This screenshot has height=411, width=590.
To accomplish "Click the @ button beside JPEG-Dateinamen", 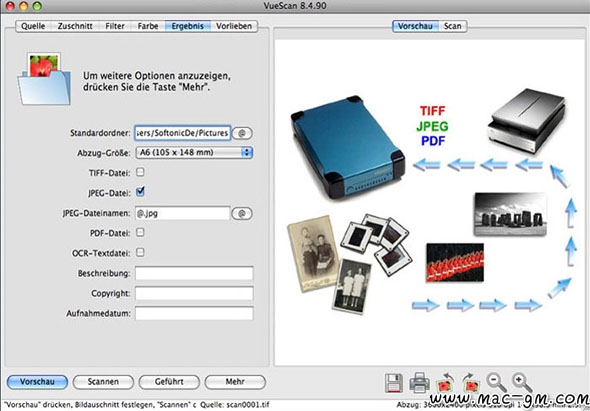I will click(x=242, y=213).
